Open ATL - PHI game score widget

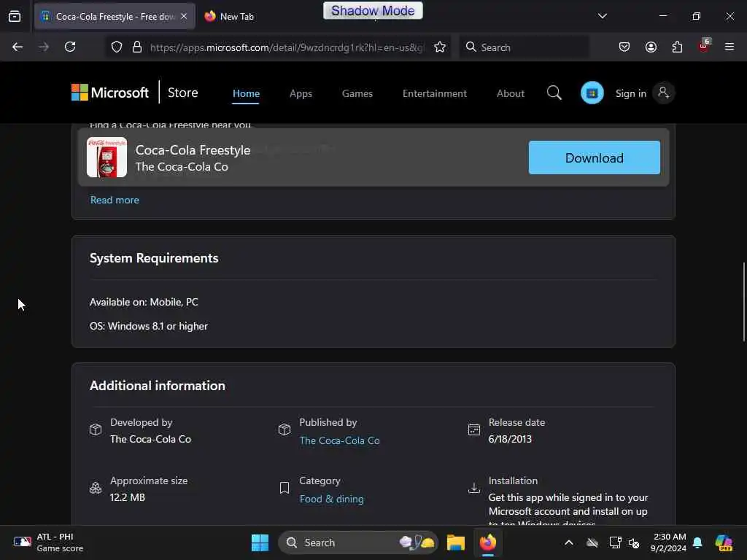coord(48,542)
